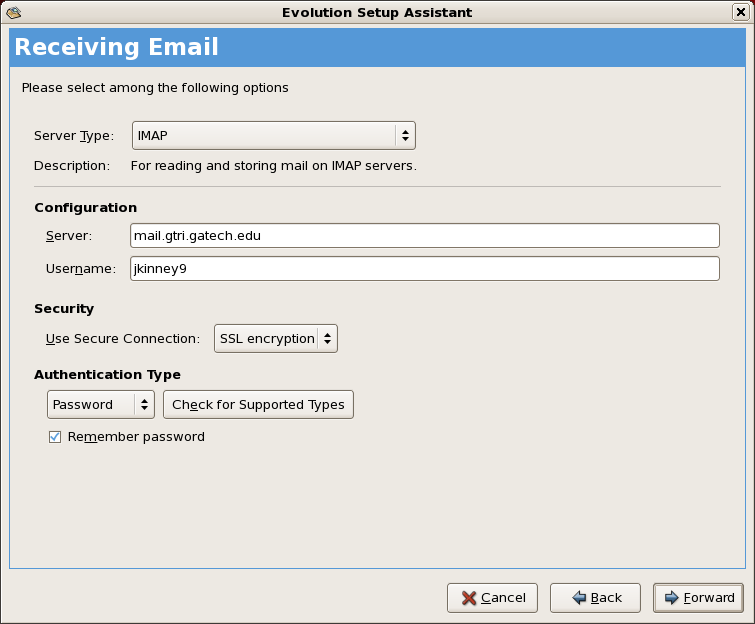Expand the SSL encryption dropdown
The height and width of the screenshot is (624, 755).
tap(276, 338)
